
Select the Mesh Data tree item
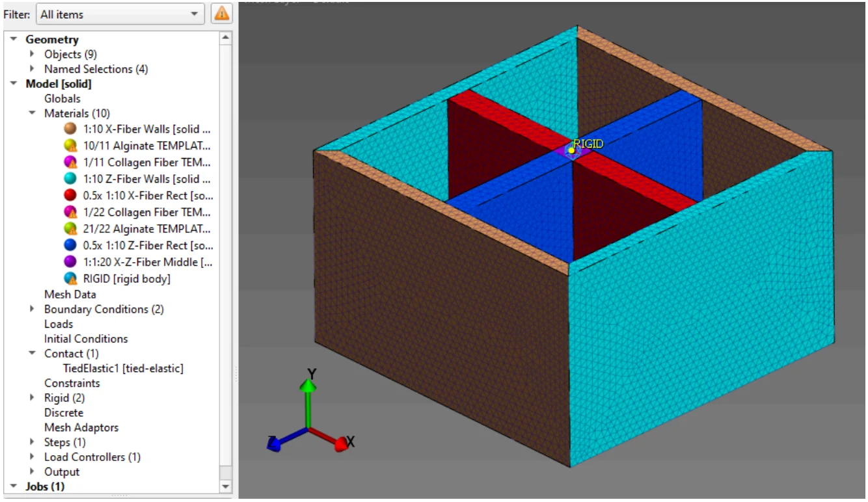[70, 295]
